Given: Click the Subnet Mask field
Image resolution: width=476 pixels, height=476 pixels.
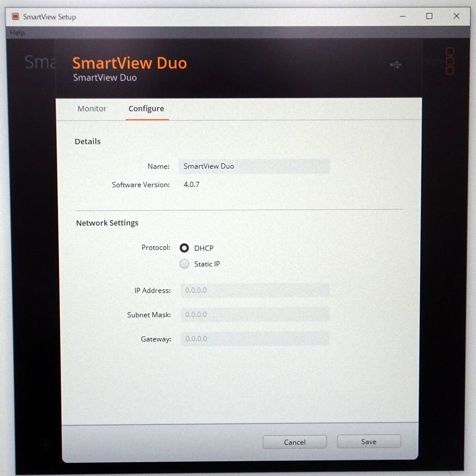Looking at the screenshot, I should pos(255,315).
